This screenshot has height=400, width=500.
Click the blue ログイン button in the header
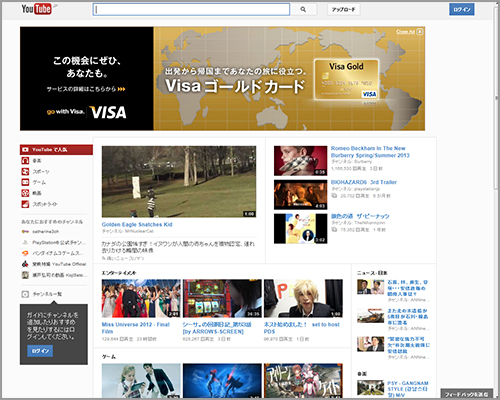462,9
